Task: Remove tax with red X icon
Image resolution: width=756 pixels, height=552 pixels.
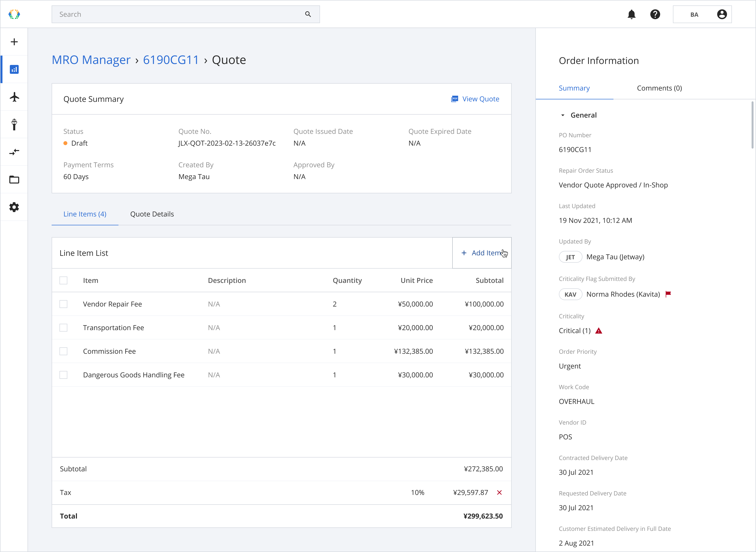Action: (499, 492)
